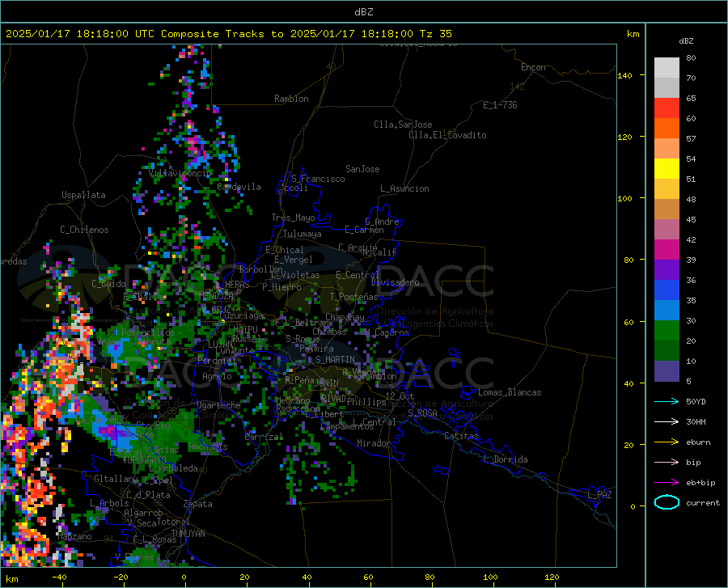Click the S_Francisco map label
Screen dimensions: 728x588
click(x=318, y=179)
